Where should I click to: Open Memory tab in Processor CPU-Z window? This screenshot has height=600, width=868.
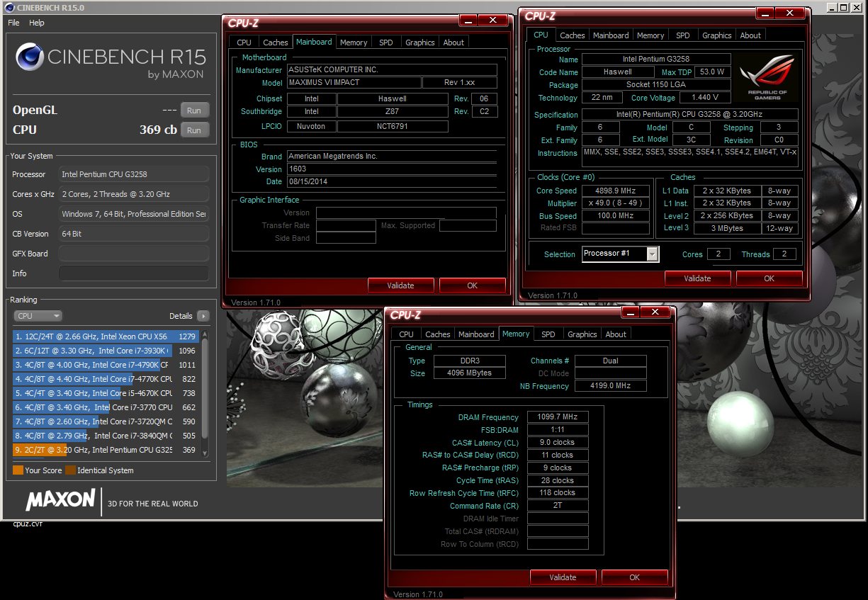coord(650,35)
